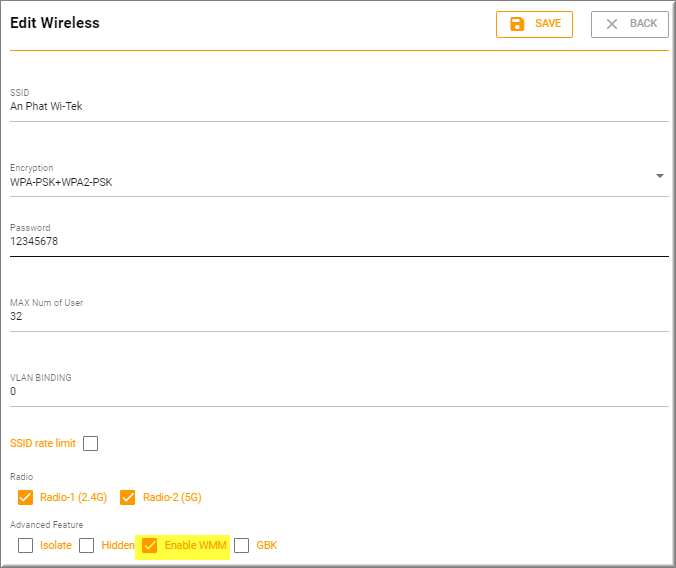Expand the Encryption dropdown arrow
Screen dimensions: 676x568
[x=659, y=176]
